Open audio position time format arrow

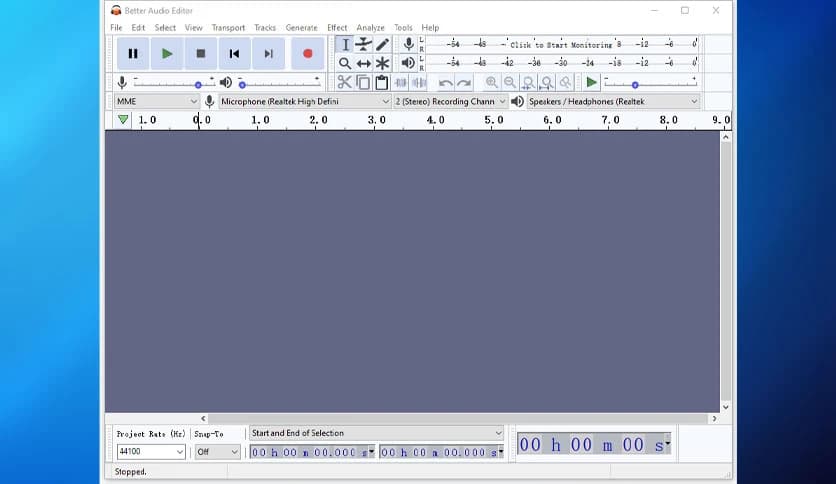coord(668,443)
